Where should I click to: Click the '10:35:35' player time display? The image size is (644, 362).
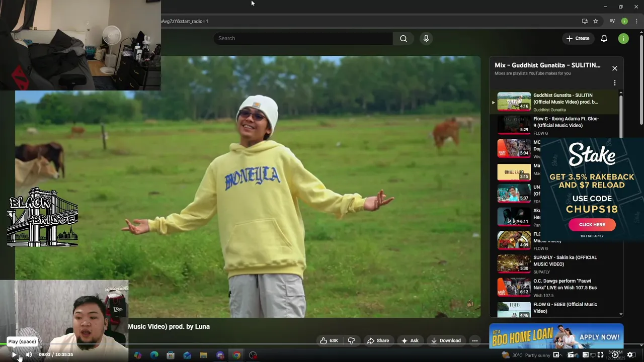click(x=64, y=354)
